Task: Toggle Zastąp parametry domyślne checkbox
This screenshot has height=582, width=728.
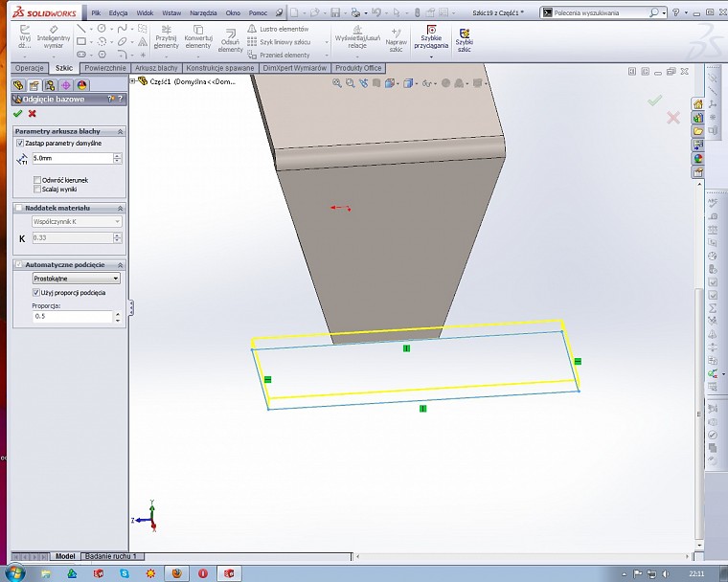Action: (x=21, y=143)
